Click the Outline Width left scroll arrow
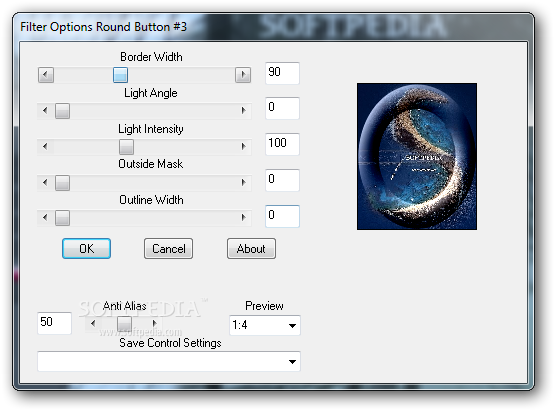Screen dimensions: 555x411 click(45, 217)
